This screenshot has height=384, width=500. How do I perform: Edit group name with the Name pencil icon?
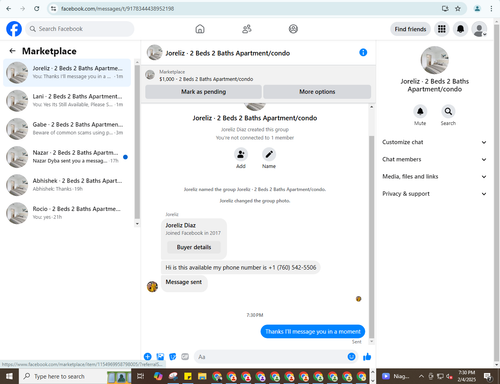(x=269, y=155)
